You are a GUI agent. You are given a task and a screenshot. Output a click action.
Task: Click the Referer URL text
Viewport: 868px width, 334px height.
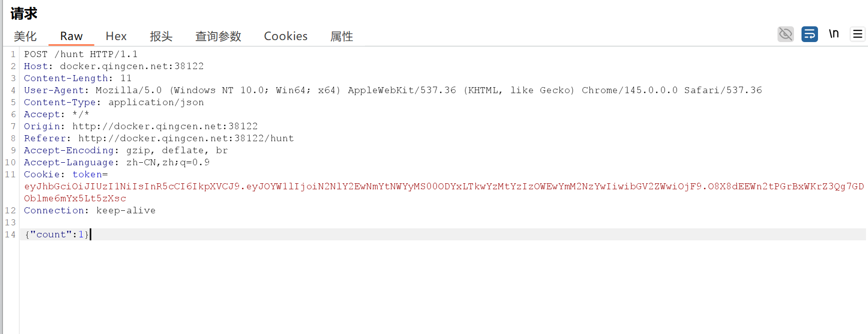point(186,138)
